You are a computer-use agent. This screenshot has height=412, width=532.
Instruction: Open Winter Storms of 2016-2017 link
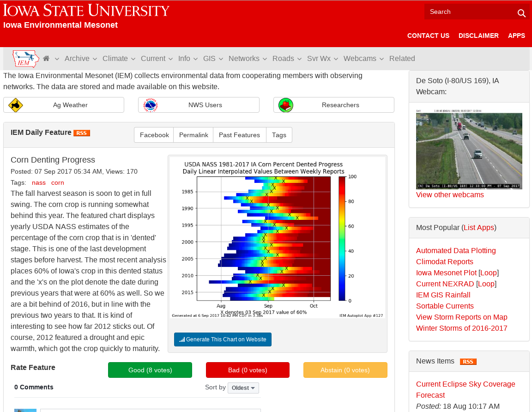tap(461, 328)
